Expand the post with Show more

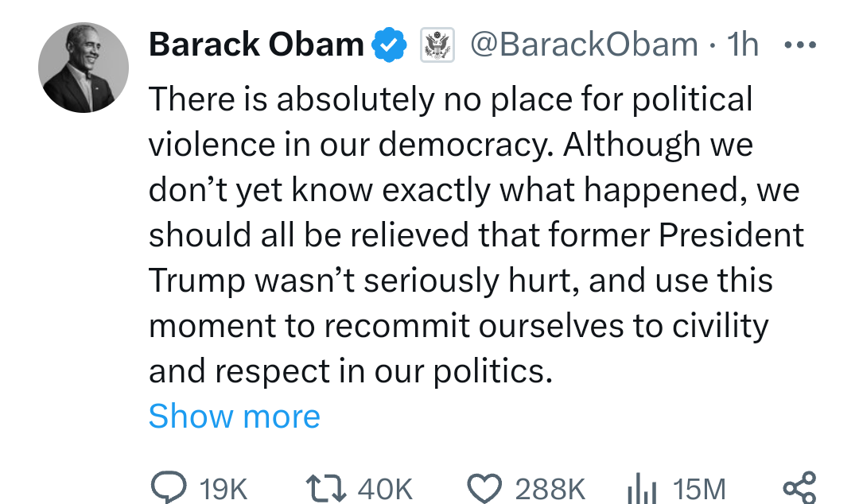(234, 416)
